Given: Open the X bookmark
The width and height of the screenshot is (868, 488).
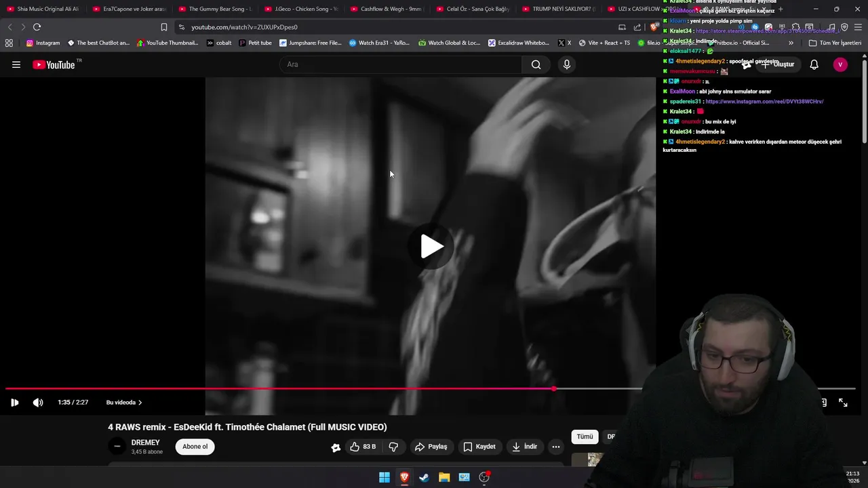Looking at the screenshot, I should (x=564, y=43).
